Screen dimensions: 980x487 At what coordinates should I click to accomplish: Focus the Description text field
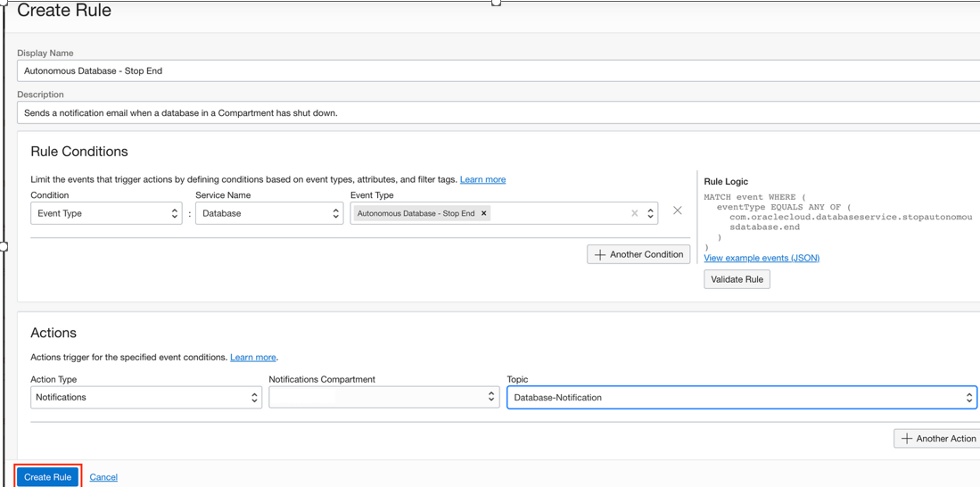pyautogui.click(x=498, y=113)
